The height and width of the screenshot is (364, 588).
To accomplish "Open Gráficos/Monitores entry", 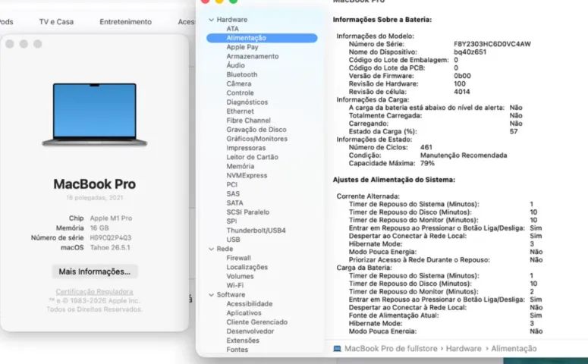I will (x=257, y=139).
